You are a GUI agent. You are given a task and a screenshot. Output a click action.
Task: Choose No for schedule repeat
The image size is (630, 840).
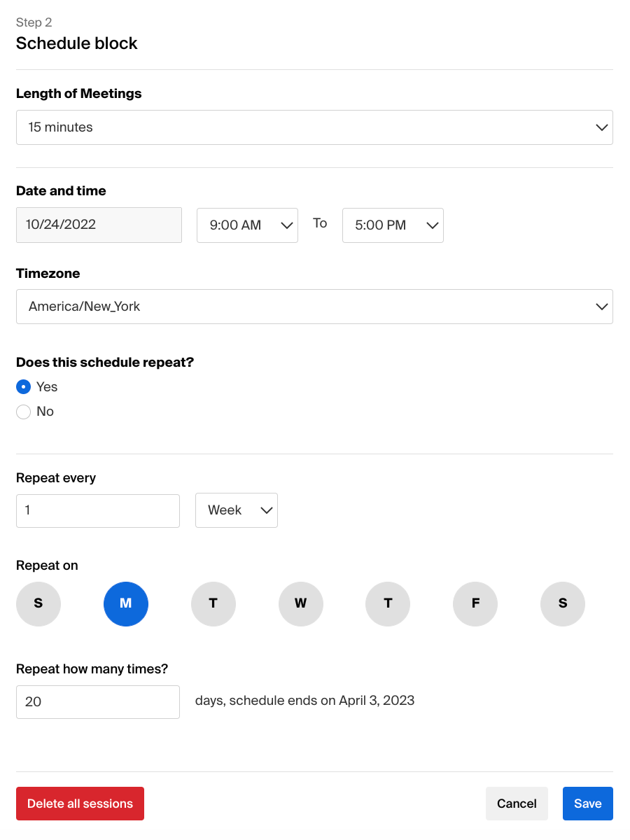pos(23,412)
